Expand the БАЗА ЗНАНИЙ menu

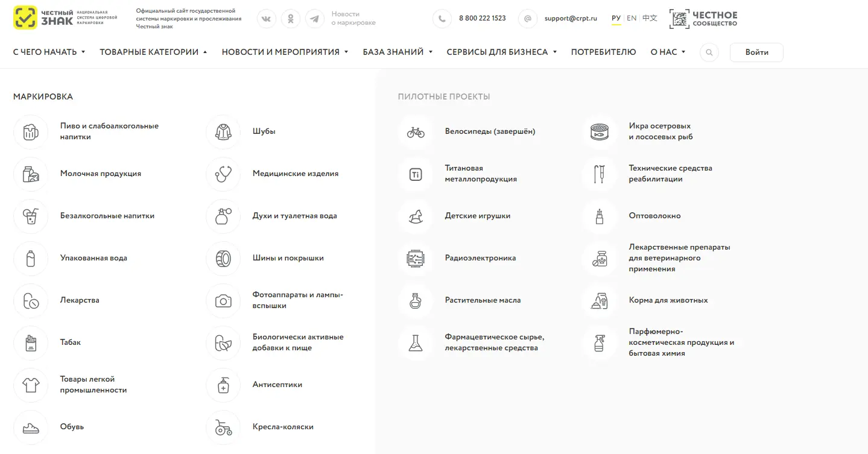(x=398, y=52)
